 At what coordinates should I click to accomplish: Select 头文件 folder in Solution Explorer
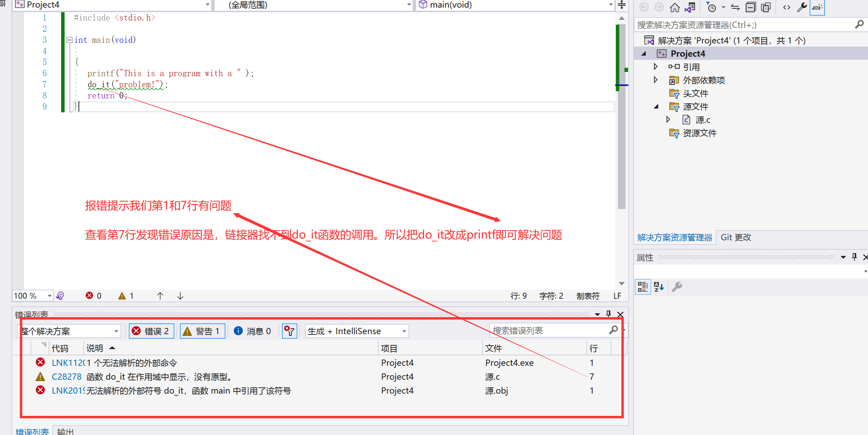(x=695, y=93)
